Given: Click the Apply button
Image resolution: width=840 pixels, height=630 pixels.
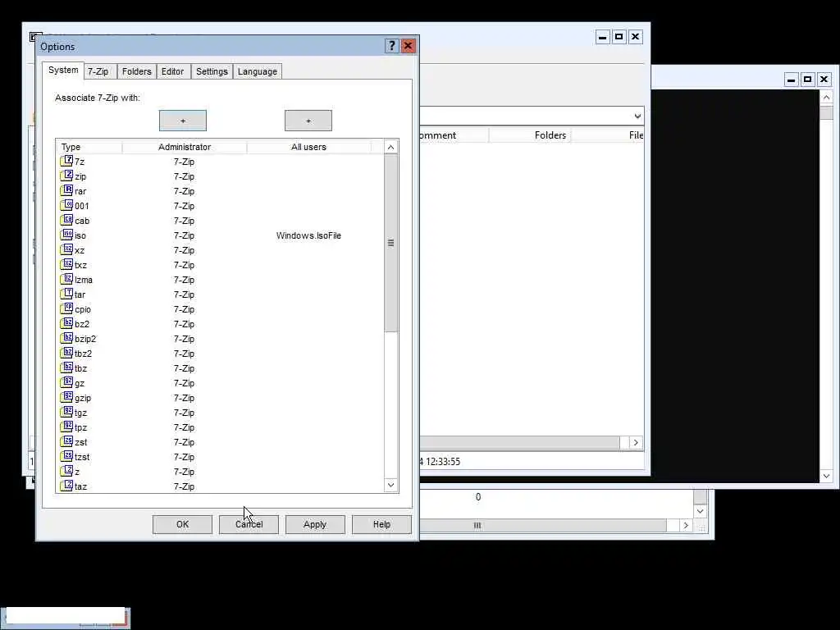Looking at the screenshot, I should [x=315, y=524].
